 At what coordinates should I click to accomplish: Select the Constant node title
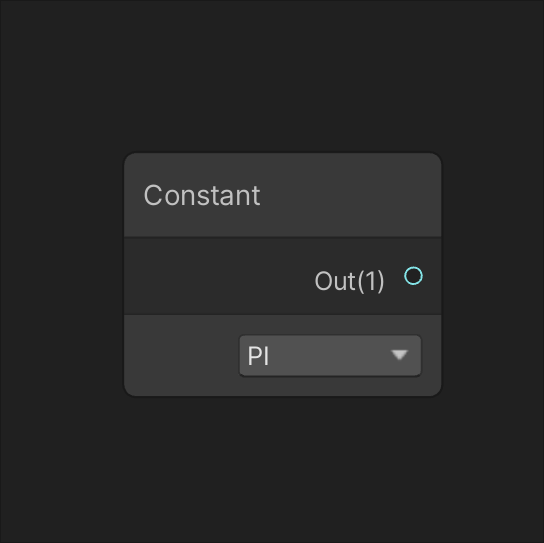[202, 195]
